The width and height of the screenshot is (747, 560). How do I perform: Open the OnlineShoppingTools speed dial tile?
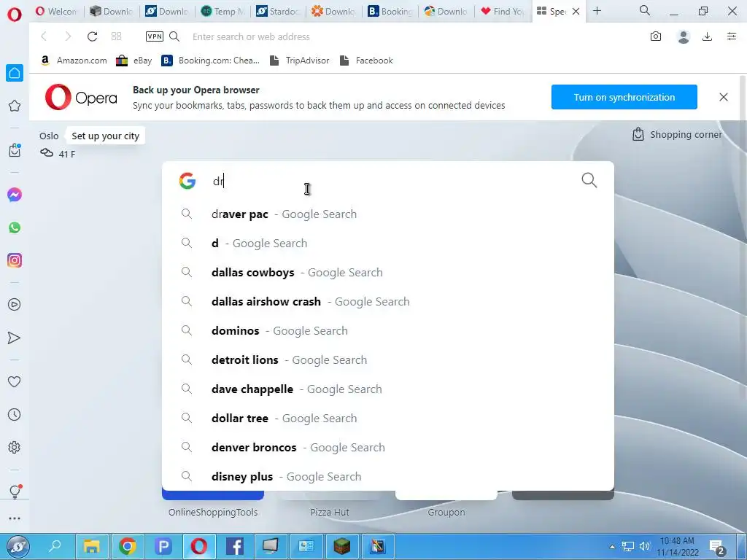coord(213,504)
